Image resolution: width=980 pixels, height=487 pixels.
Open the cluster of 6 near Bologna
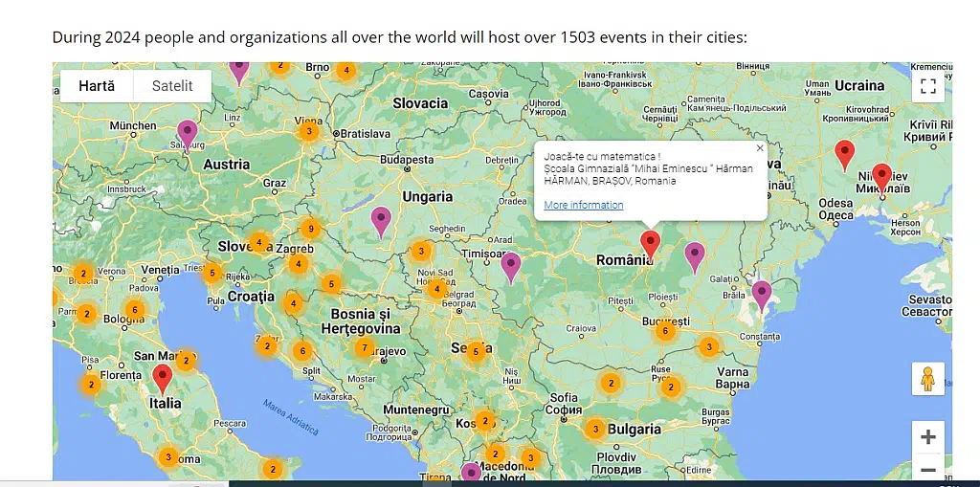[x=134, y=309]
